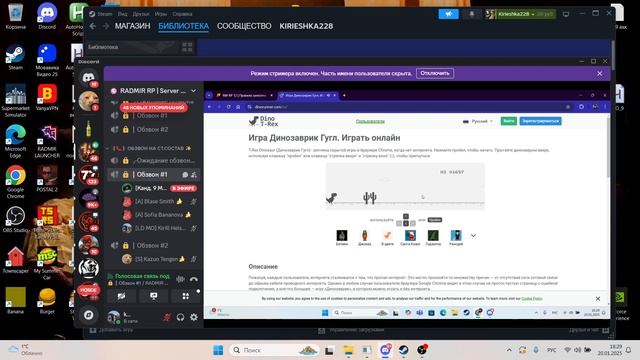This screenshot has height=360, width=640.
Task: Open Steam 'Вид' menu
Action: 122,14
